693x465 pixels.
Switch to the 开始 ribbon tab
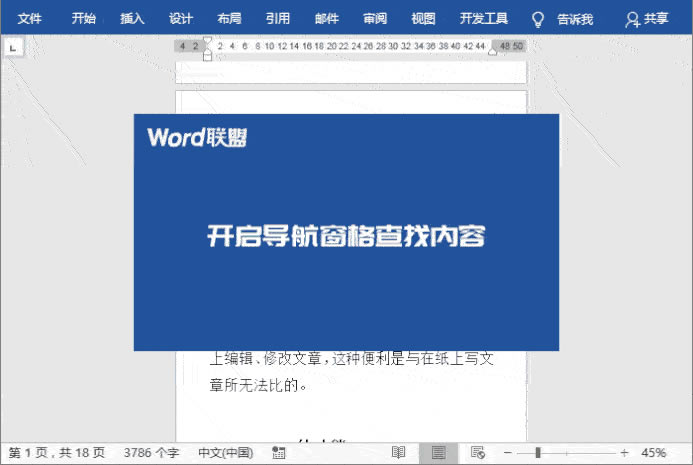click(84, 19)
